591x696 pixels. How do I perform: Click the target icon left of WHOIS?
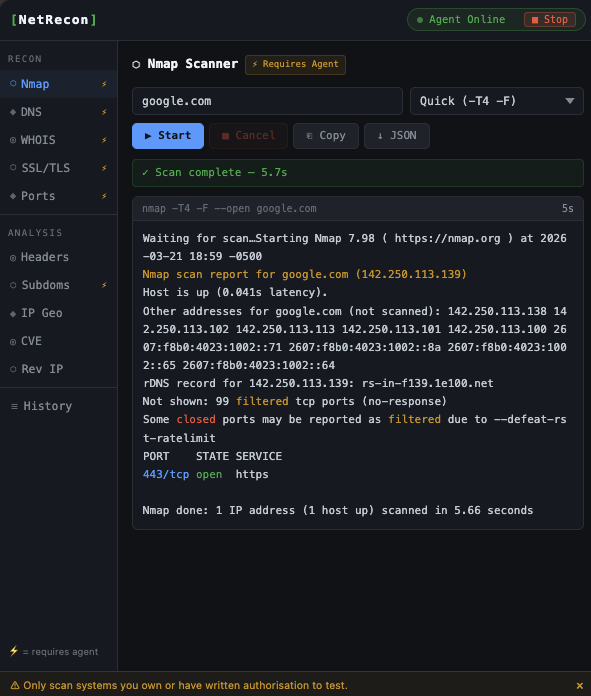tap(13, 140)
